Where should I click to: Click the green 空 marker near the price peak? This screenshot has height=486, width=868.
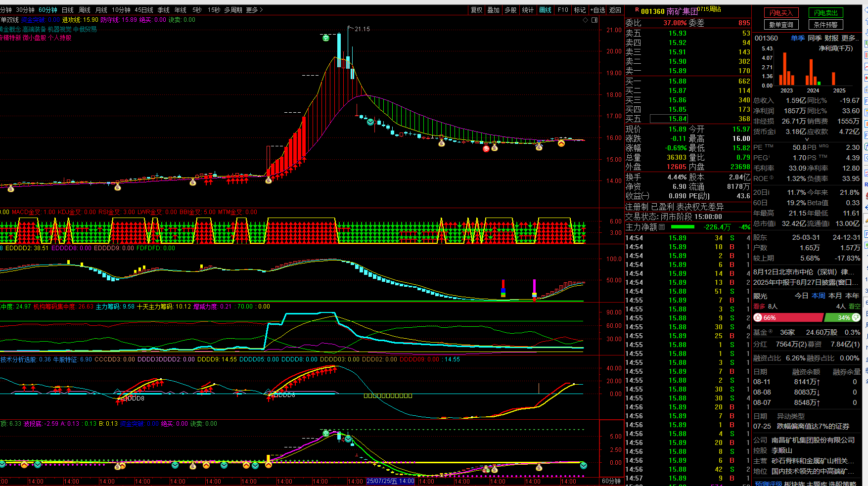(x=325, y=38)
